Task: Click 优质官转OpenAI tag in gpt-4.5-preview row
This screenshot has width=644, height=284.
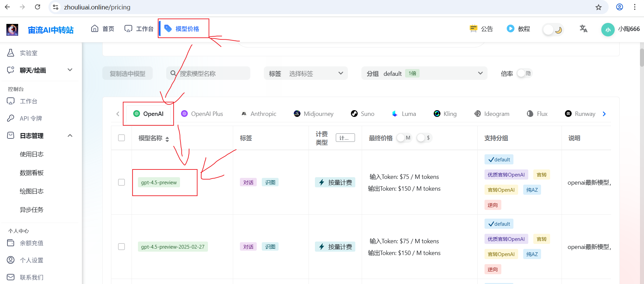Action: pyautogui.click(x=506, y=175)
